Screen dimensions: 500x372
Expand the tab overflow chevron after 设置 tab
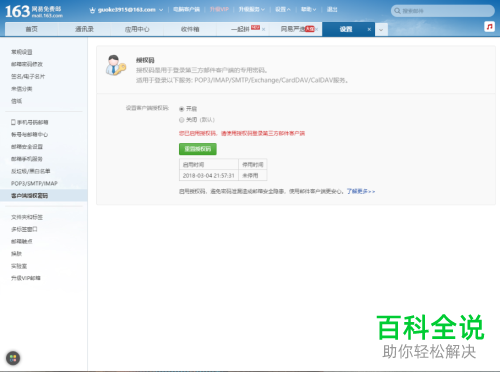[381, 30]
